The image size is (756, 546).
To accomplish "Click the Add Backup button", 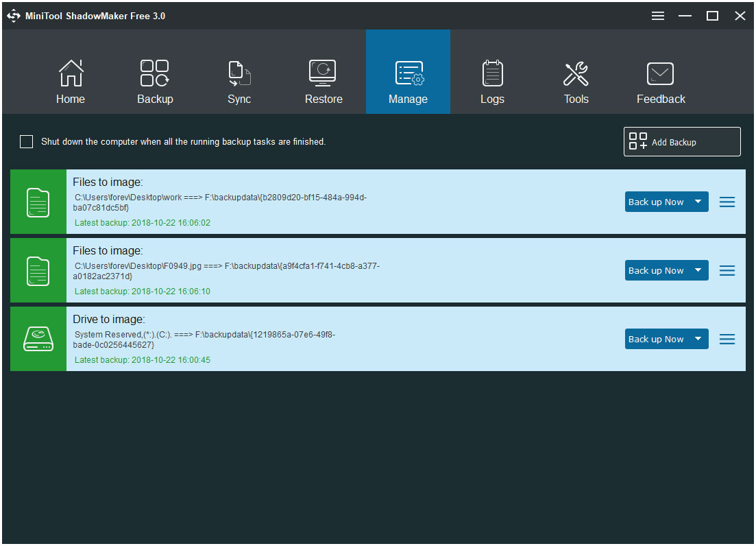I will (682, 142).
